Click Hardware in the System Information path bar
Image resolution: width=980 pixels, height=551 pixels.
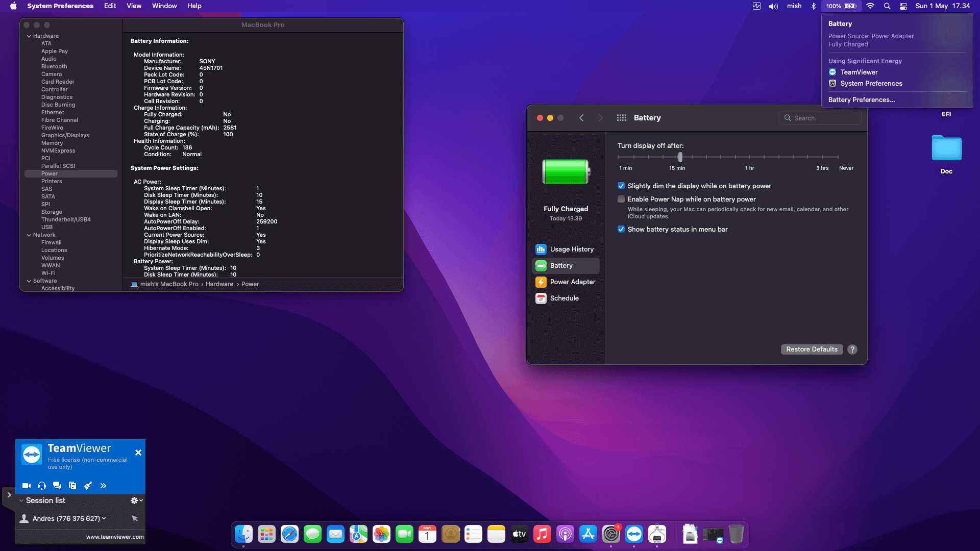(x=219, y=284)
